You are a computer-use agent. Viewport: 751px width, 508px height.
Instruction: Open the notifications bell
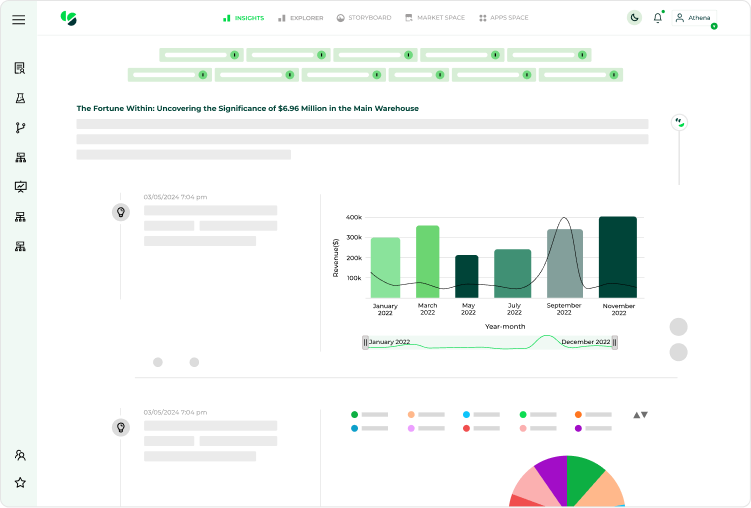(x=658, y=18)
